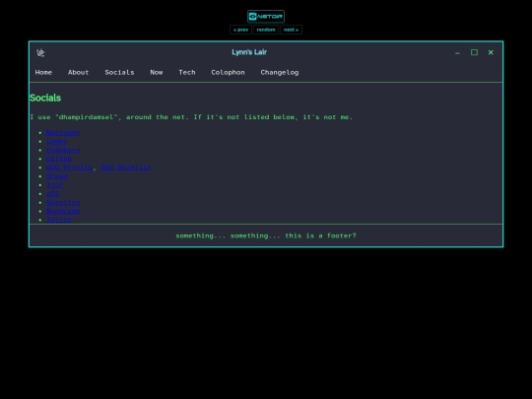Open a random webring site
Screen dimensions: 532x399
tap(266, 30)
